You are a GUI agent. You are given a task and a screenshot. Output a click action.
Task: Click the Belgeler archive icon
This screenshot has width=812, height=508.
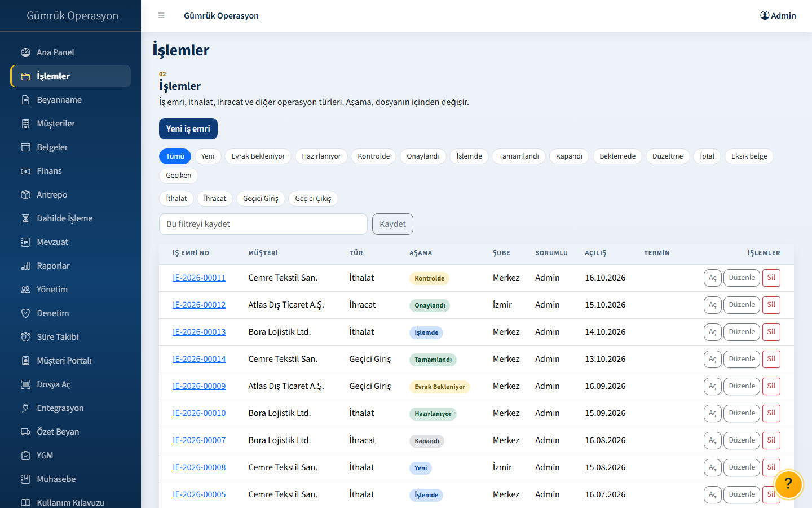click(x=25, y=147)
